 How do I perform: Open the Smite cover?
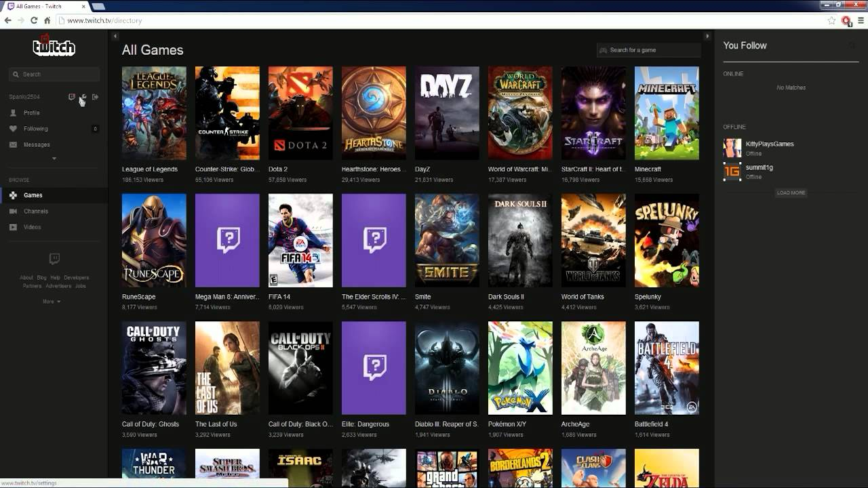(x=447, y=241)
